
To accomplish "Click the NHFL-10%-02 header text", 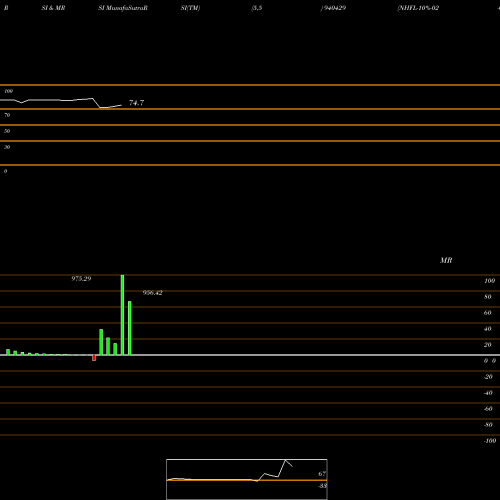I will [x=418, y=8].
